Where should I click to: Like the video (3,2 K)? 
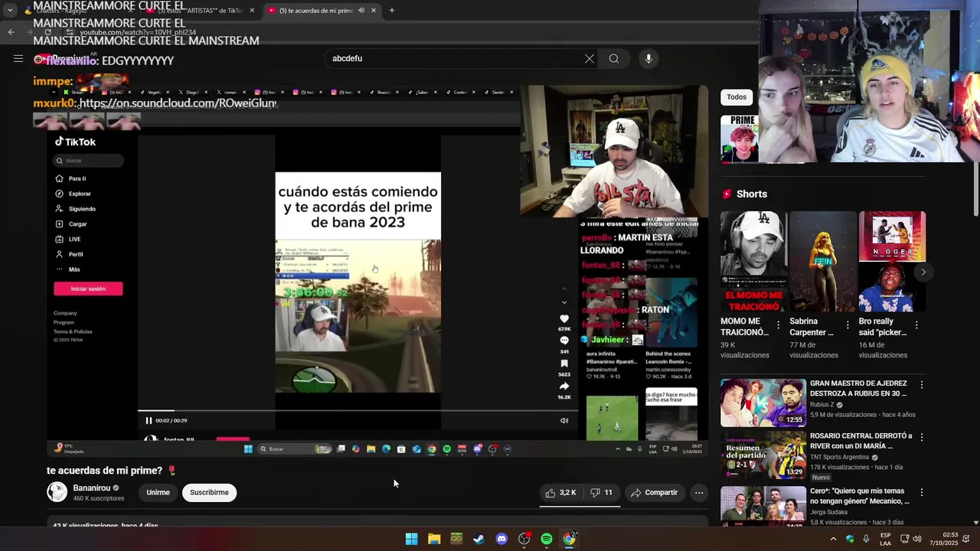560,493
